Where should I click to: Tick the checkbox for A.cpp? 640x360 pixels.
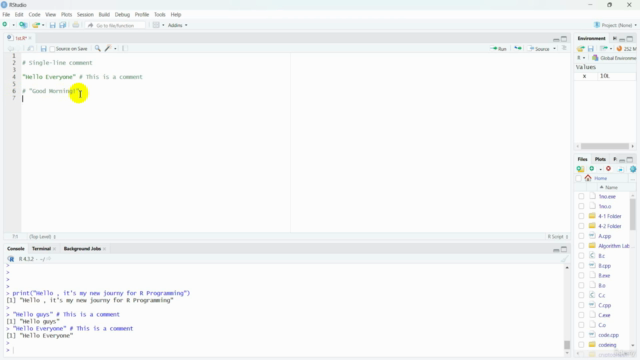581,236
